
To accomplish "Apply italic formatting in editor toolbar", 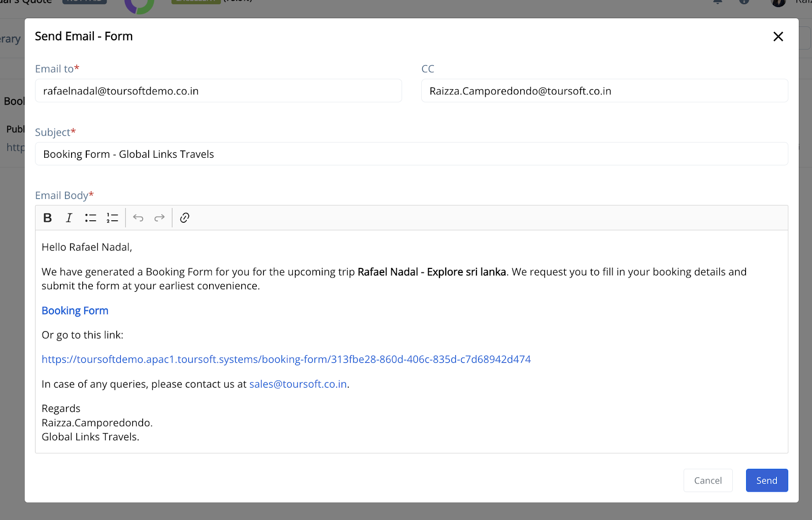I will [69, 218].
